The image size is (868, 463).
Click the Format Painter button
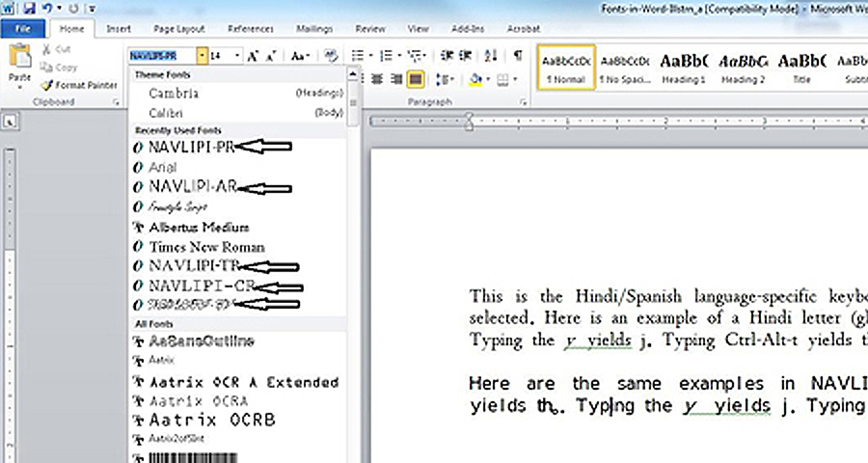tap(79, 85)
